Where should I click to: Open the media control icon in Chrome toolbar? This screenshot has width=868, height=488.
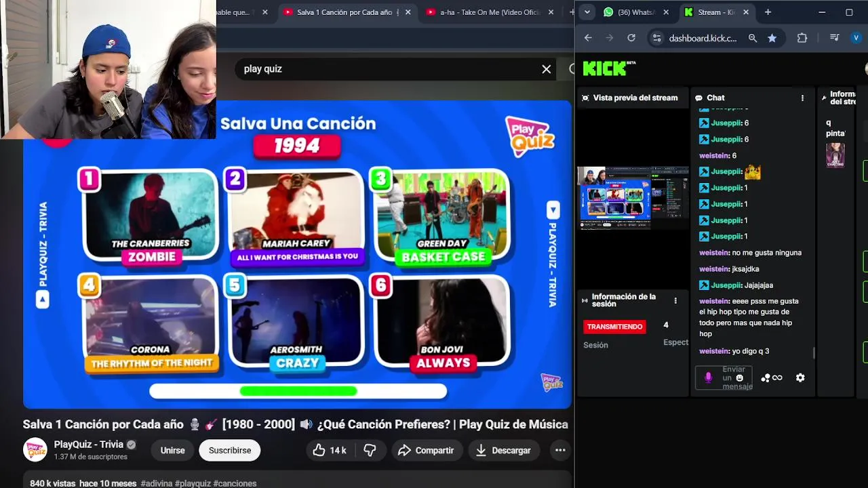(x=835, y=38)
